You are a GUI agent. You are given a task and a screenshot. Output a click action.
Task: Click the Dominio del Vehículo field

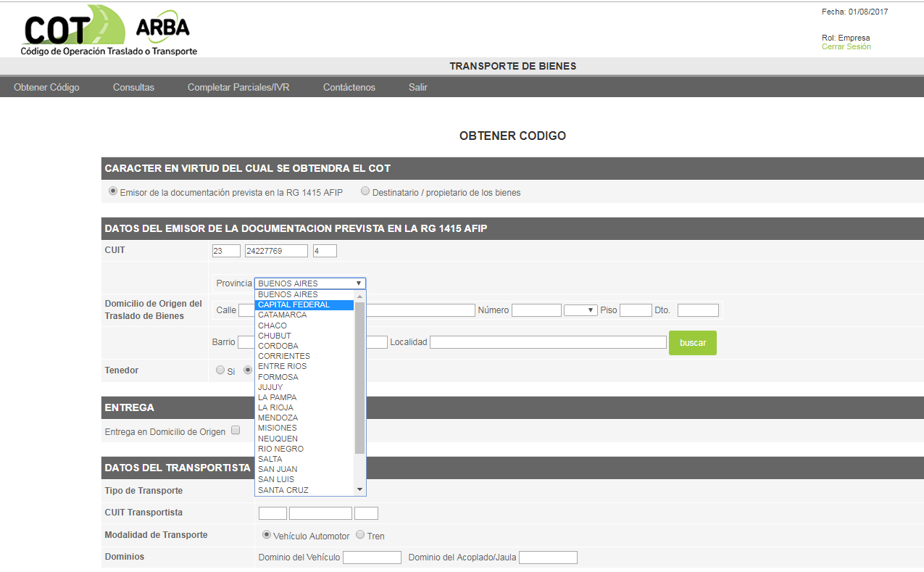tap(372, 558)
